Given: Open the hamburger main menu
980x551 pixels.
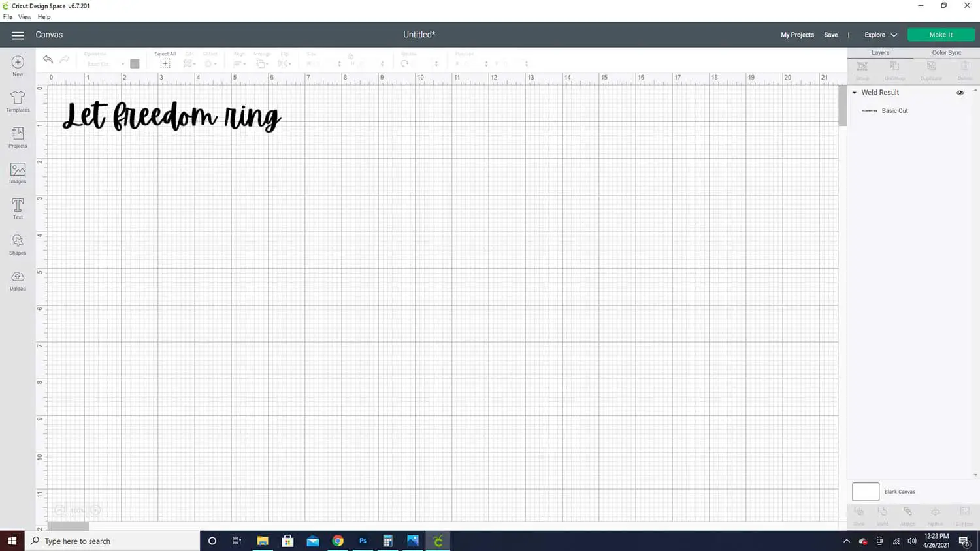Looking at the screenshot, I should coord(18,35).
